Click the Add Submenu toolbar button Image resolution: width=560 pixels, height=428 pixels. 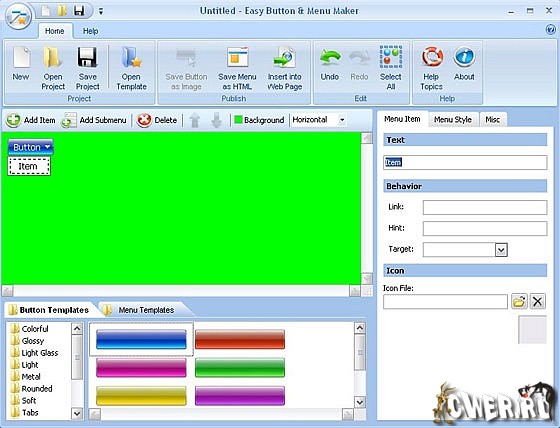click(94, 120)
